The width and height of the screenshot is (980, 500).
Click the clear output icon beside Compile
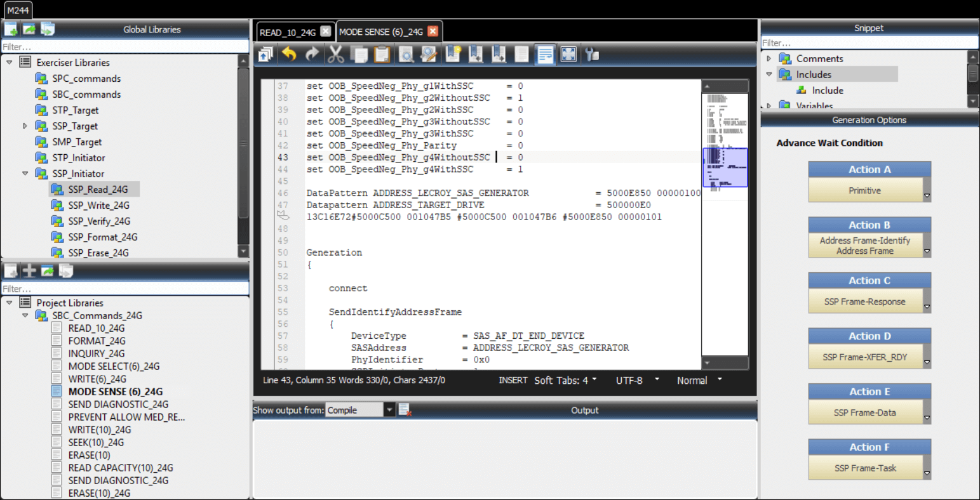(x=405, y=411)
